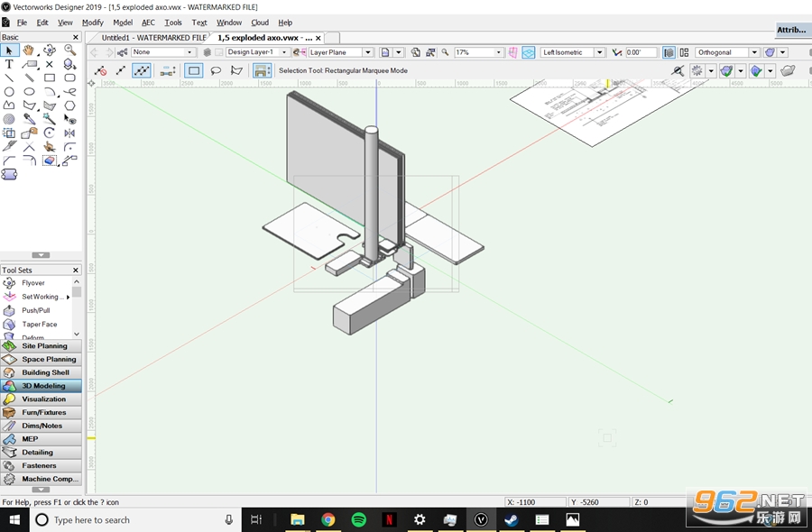Pick the Eyedropper tool

pyautogui.click(x=29, y=120)
